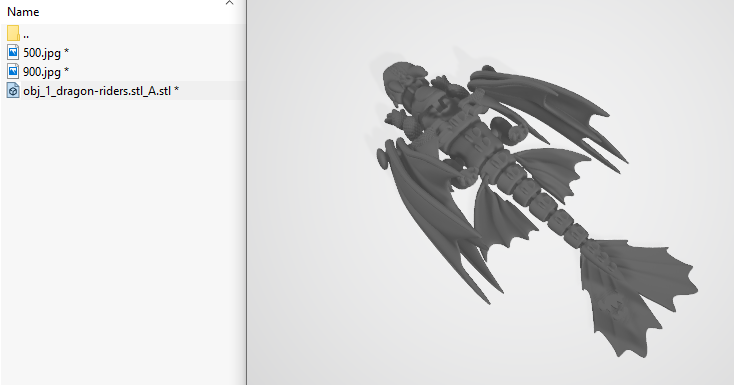Click the Name column header
Screen dimensions: 734x385
tap(23, 12)
